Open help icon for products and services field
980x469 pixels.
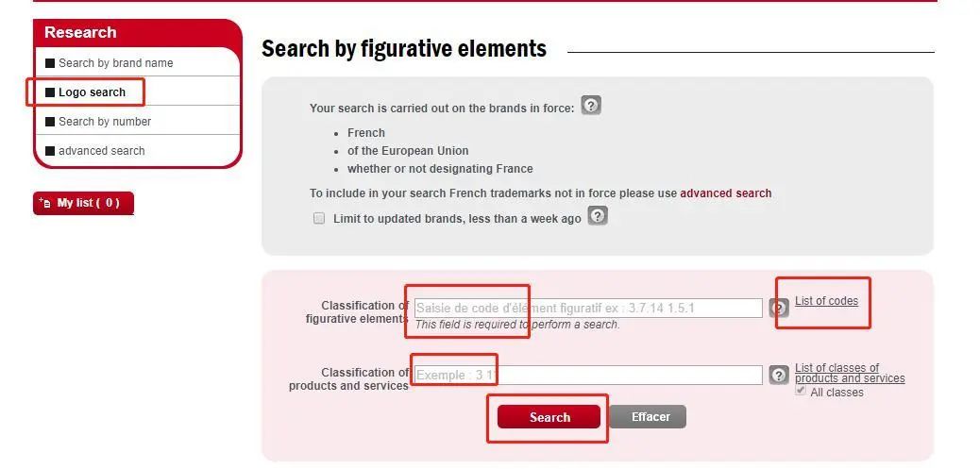[x=779, y=375]
